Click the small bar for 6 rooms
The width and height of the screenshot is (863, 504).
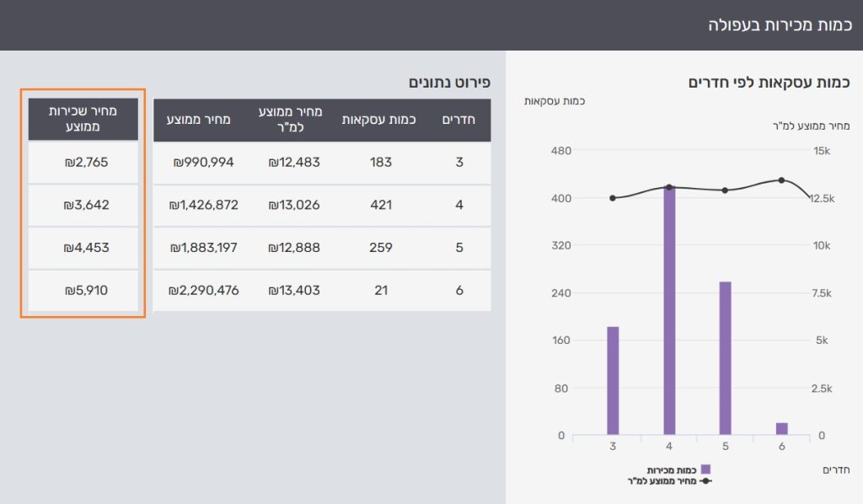(x=781, y=428)
